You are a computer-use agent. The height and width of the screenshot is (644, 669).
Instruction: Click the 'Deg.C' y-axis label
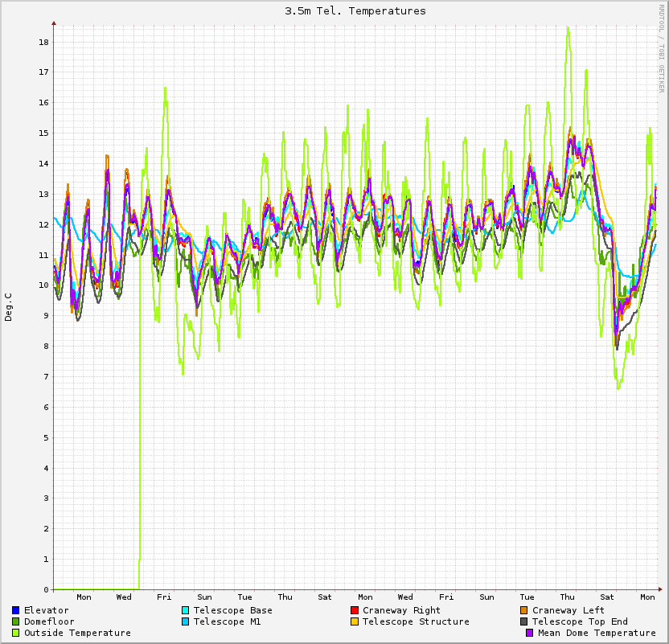9,307
